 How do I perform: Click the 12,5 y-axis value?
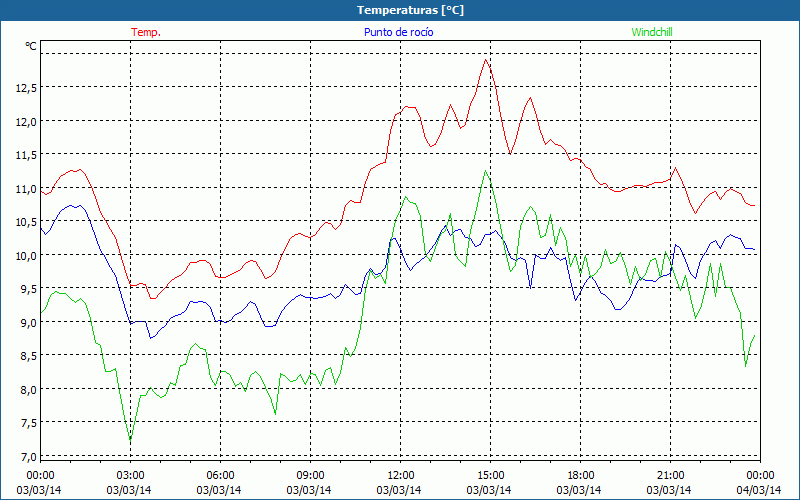[x=26, y=88]
